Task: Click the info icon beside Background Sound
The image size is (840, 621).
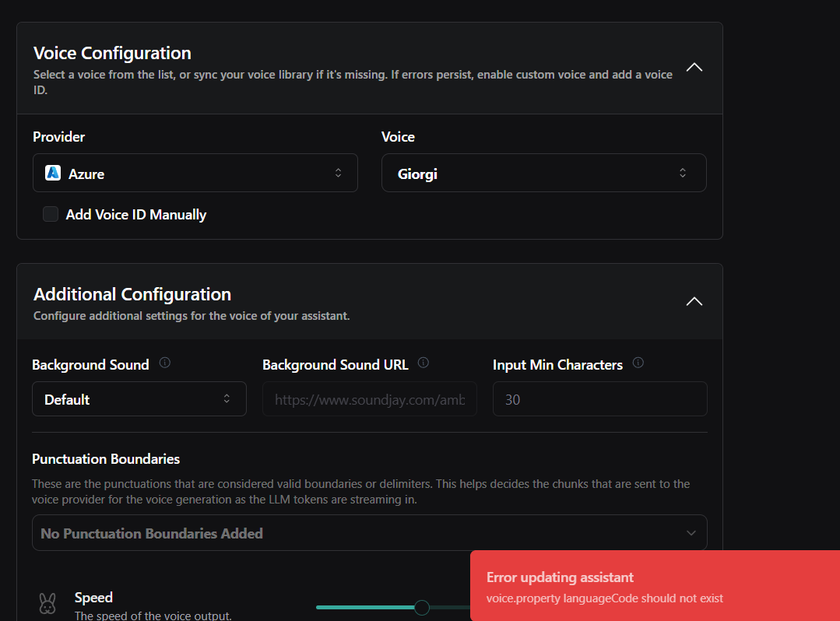Action: point(164,363)
